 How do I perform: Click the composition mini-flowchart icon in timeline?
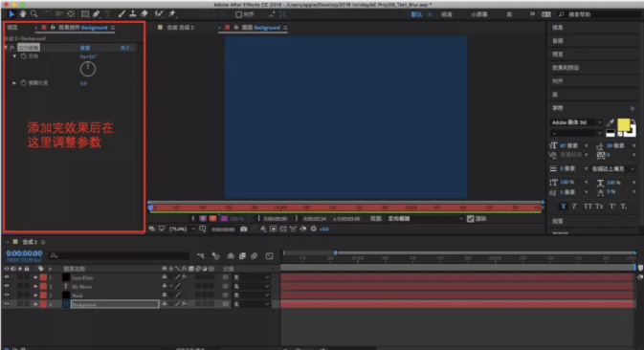tap(200, 255)
